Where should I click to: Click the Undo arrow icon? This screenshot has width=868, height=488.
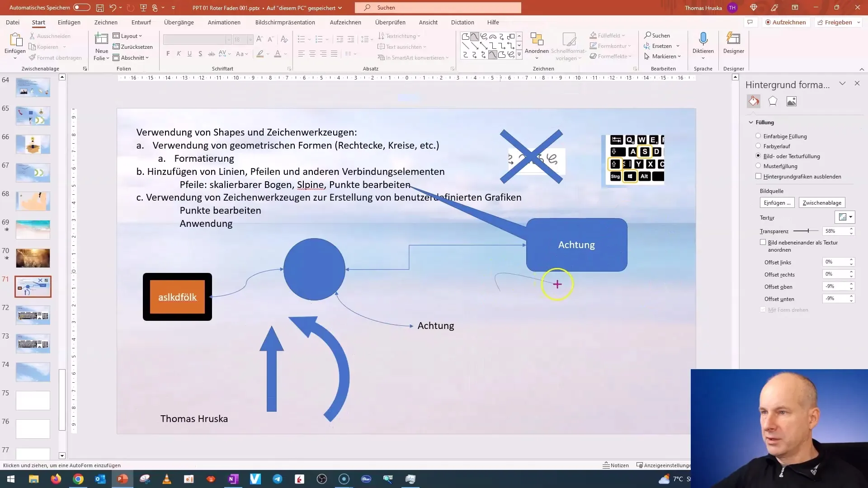coord(113,8)
